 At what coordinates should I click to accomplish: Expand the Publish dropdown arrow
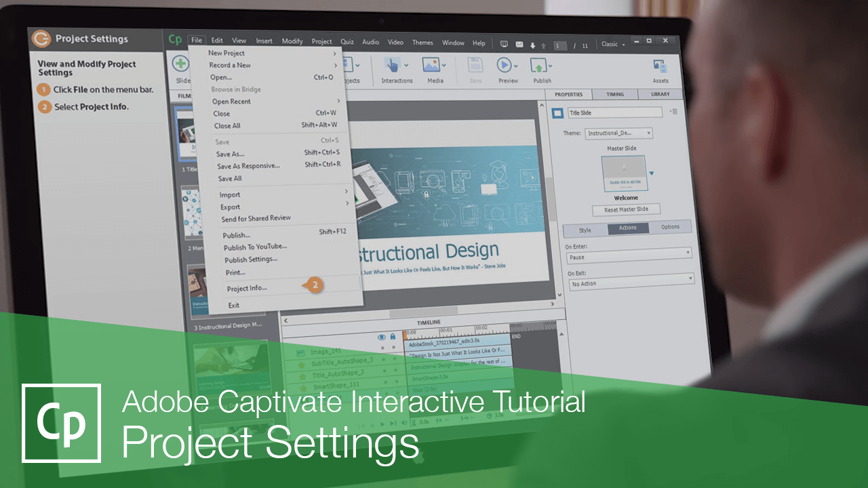(x=551, y=66)
